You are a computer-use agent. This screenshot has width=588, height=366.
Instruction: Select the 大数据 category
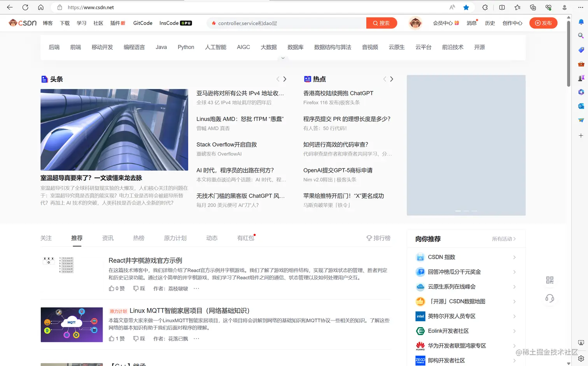(x=269, y=47)
